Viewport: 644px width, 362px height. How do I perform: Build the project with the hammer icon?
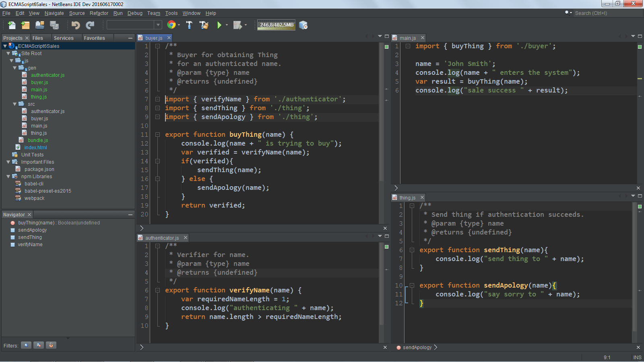[189, 25]
